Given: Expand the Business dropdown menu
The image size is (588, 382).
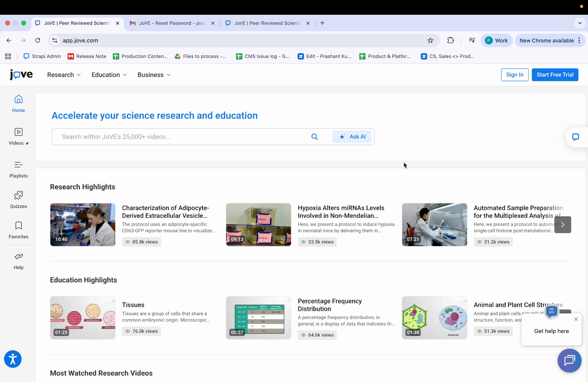Looking at the screenshot, I should coord(154,75).
